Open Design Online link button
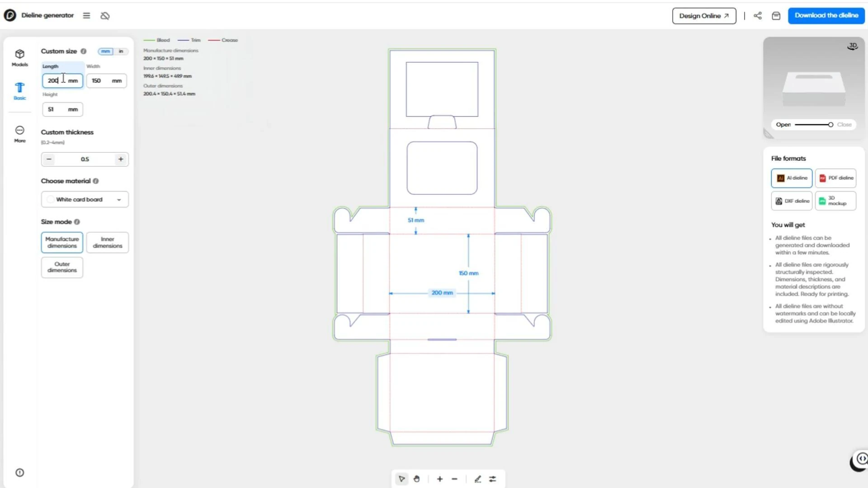Viewport: 868px width, 488px height. tap(704, 16)
